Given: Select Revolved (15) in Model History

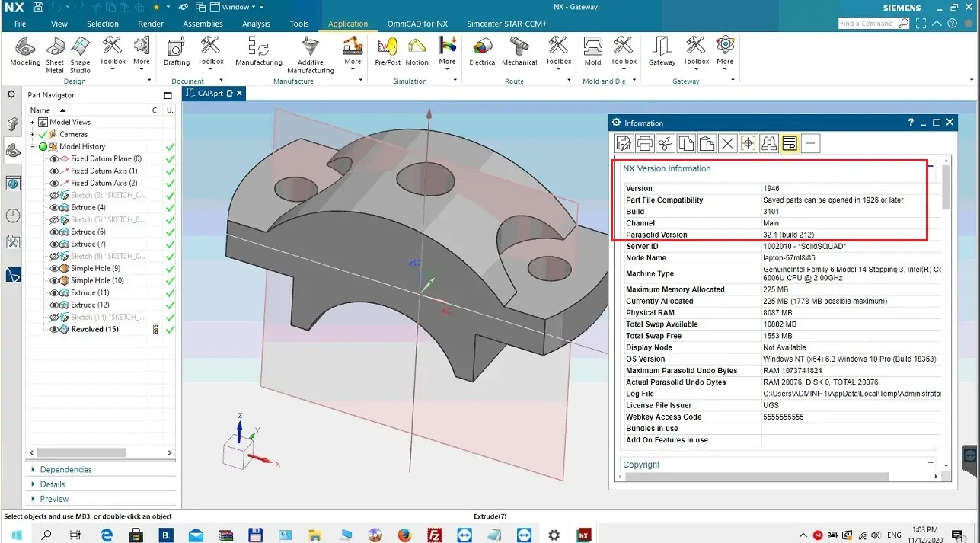Looking at the screenshot, I should coord(94,330).
